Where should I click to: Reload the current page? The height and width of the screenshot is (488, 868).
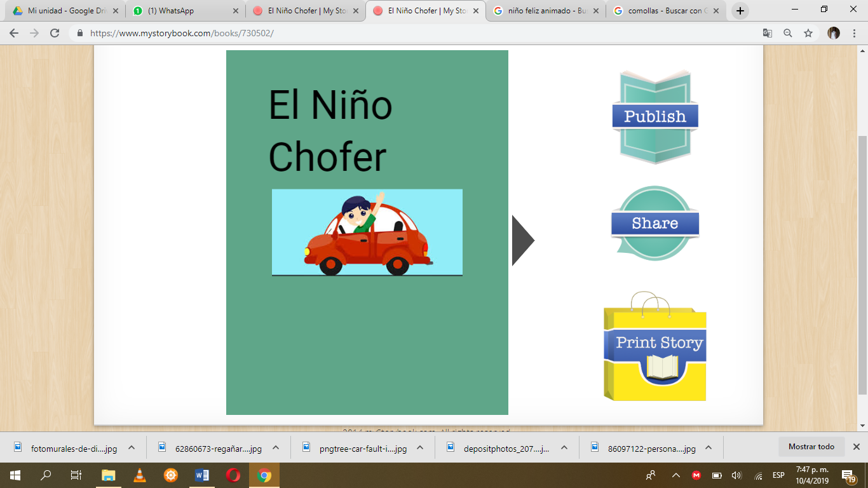(55, 33)
